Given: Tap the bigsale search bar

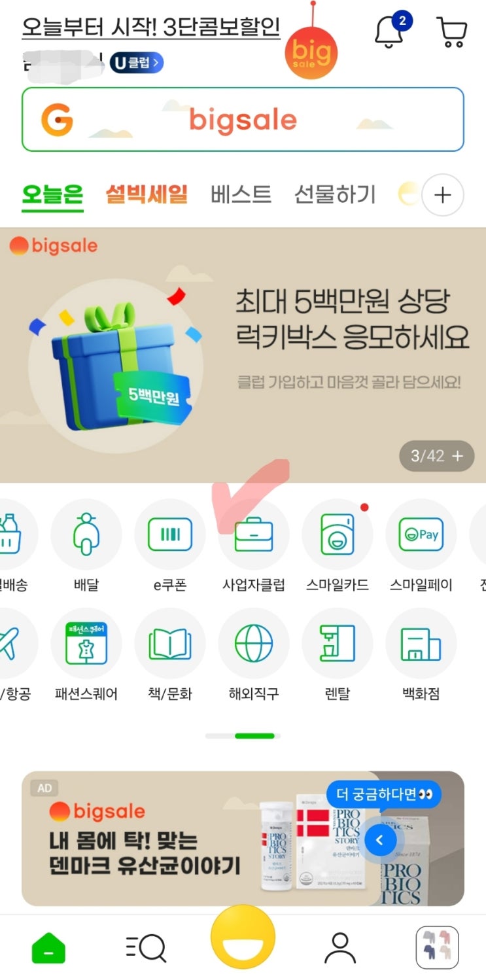Looking at the screenshot, I should click(x=243, y=120).
